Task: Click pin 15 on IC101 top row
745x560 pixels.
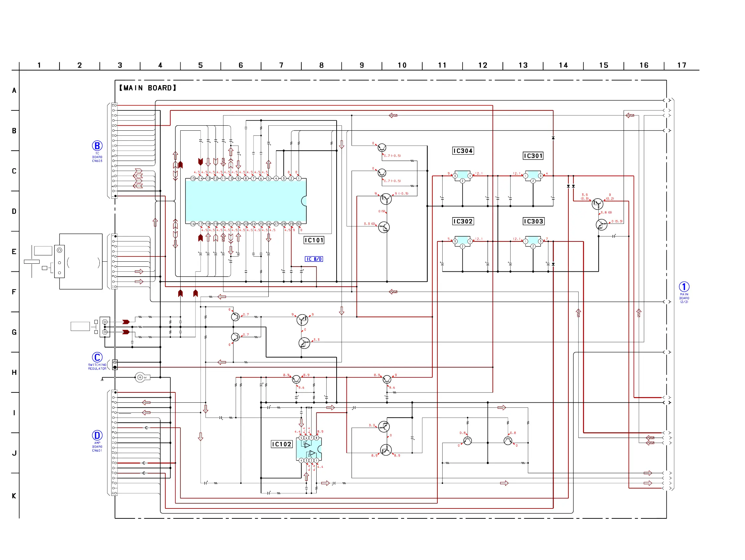Action: pyautogui.click(x=193, y=179)
